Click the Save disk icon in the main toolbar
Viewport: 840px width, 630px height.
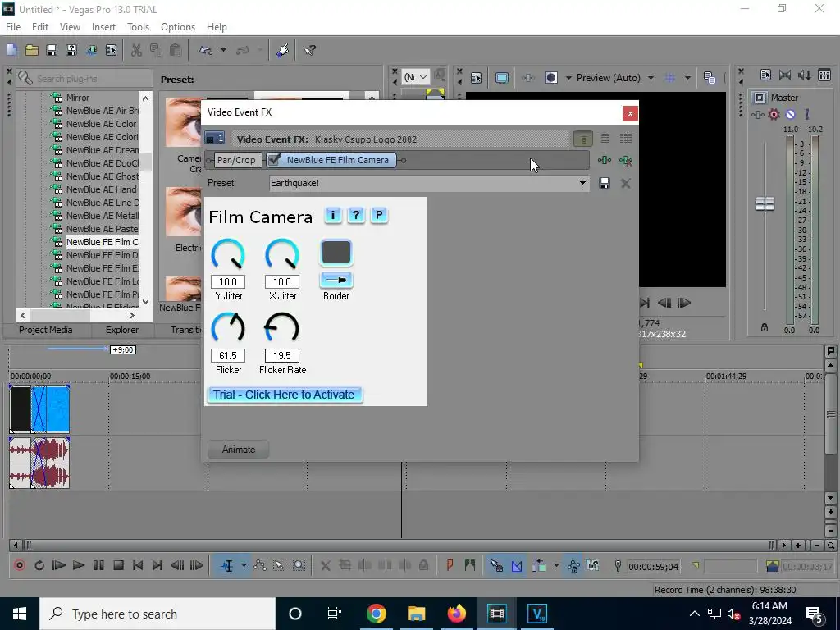(x=52, y=50)
